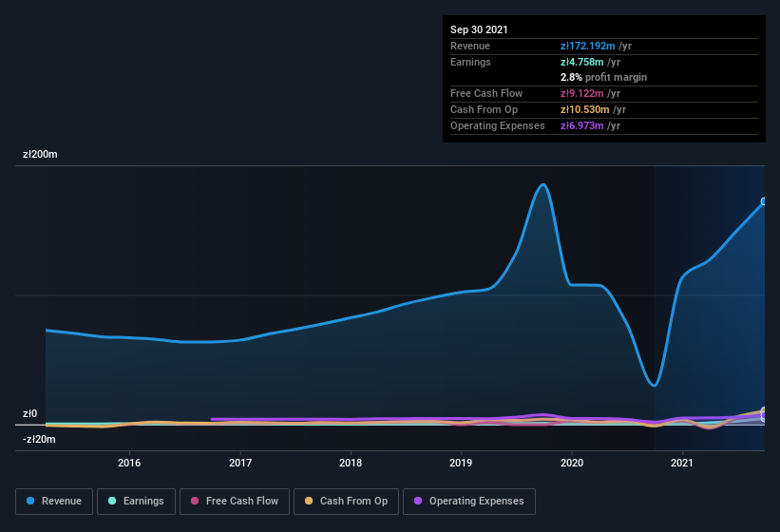The width and height of the screenshot is (780, 532).
Task: Click the 2020 x-axis label
Action: (x=572, y=463)
